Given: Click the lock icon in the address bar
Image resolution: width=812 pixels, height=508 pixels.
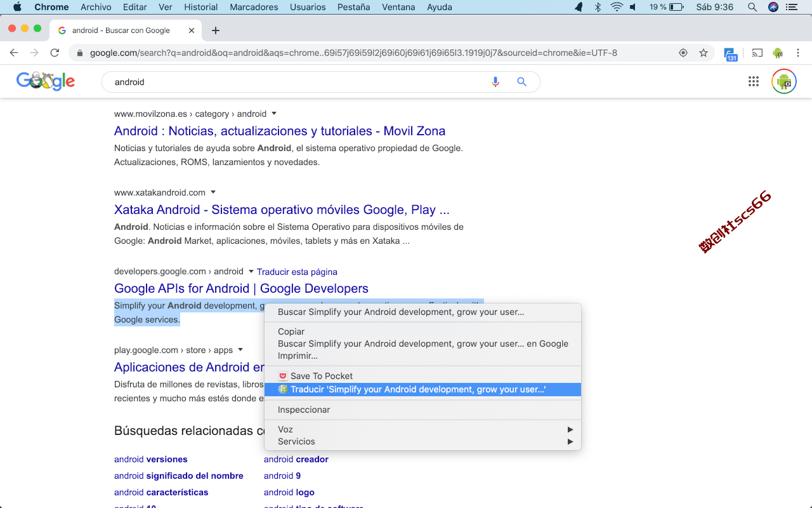Looking at the screenshot, I should pos(80,53).
